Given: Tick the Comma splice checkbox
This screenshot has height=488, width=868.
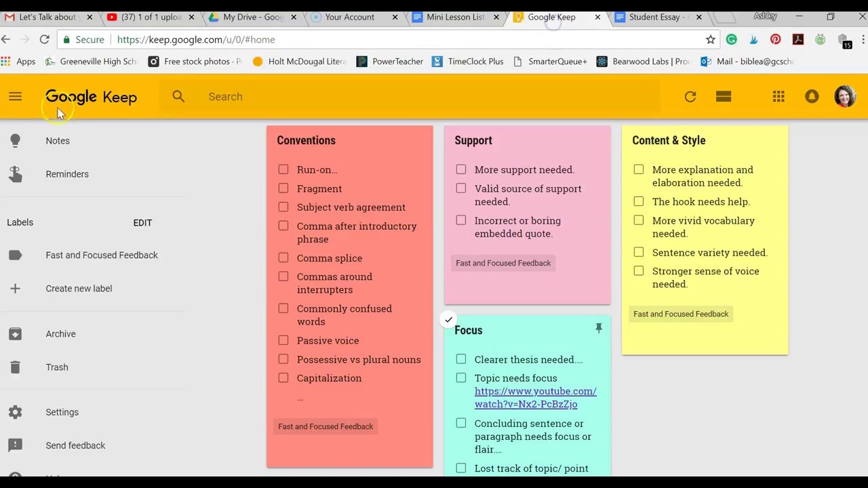Looking at the screenshot, I should pyautogui.click(x=283, y=258).
